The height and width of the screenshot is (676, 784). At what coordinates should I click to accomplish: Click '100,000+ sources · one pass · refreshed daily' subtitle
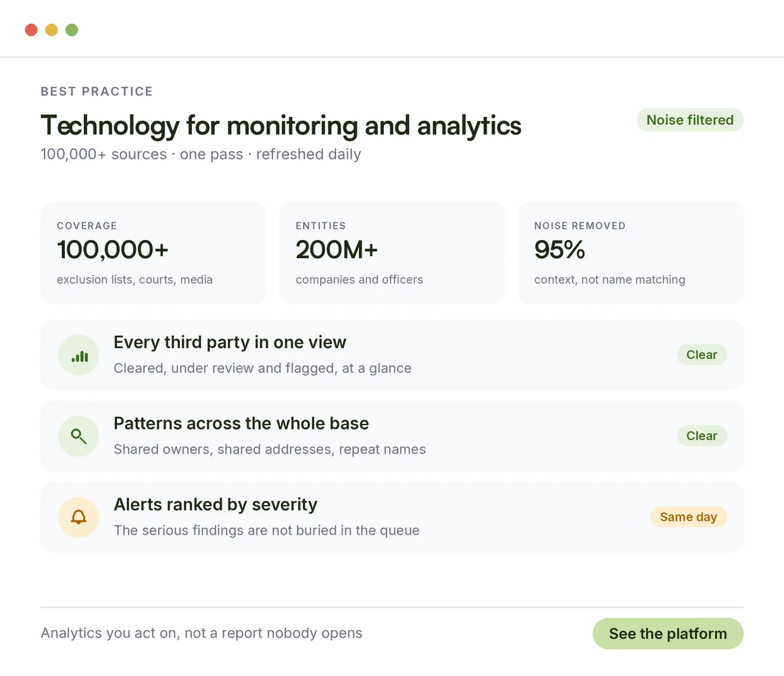[201, 154]
